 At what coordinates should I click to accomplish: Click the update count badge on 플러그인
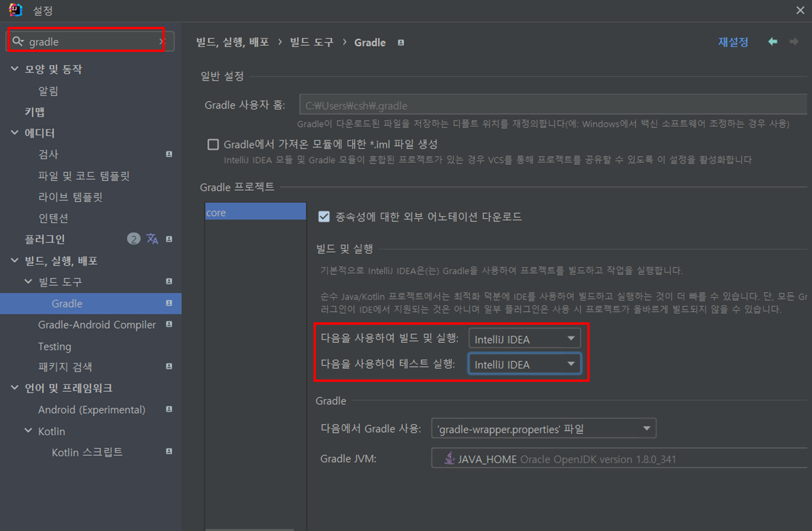(x=134, y=239)
